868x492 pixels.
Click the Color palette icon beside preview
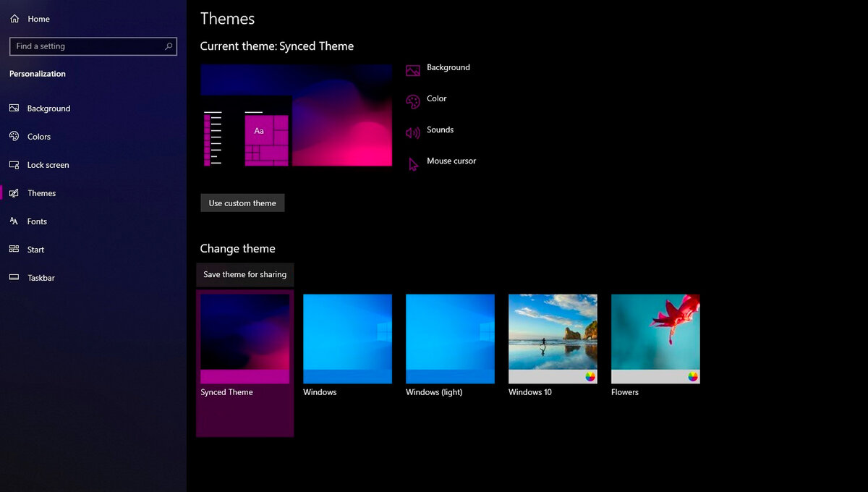pos(413,102)
